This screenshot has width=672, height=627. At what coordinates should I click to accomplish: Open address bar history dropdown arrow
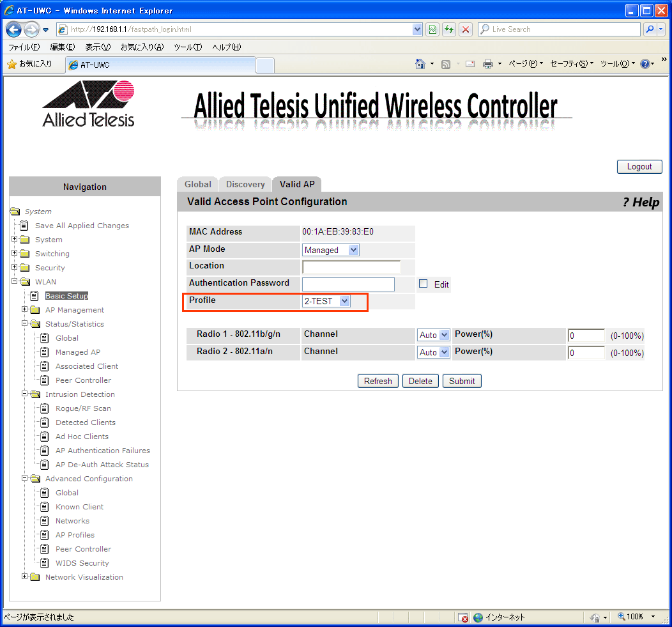point(417,29)
